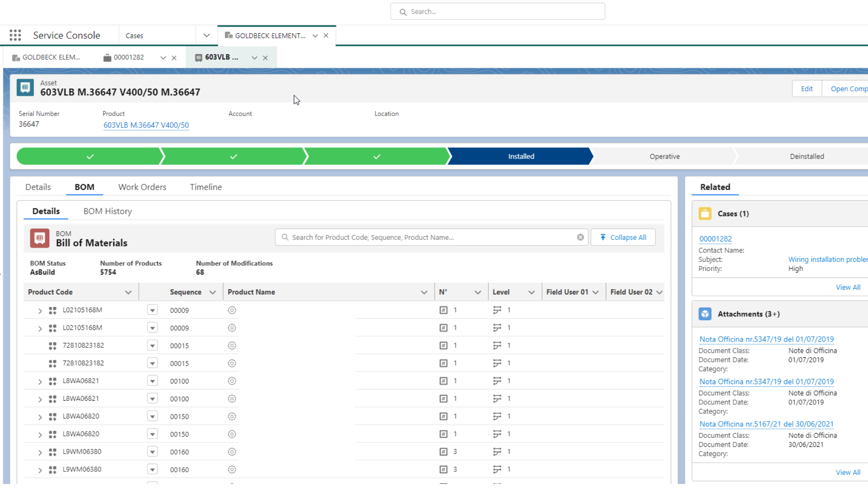Open Product Name column dropdown chevron
868x488 pixels.
click(424, 292)
